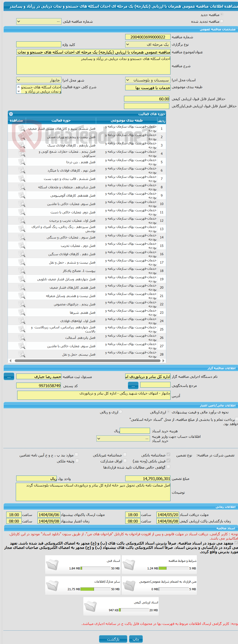Open the اسناد ارزیابی کیفی folder icon
The image size is (238, 644).
point(90,606)
